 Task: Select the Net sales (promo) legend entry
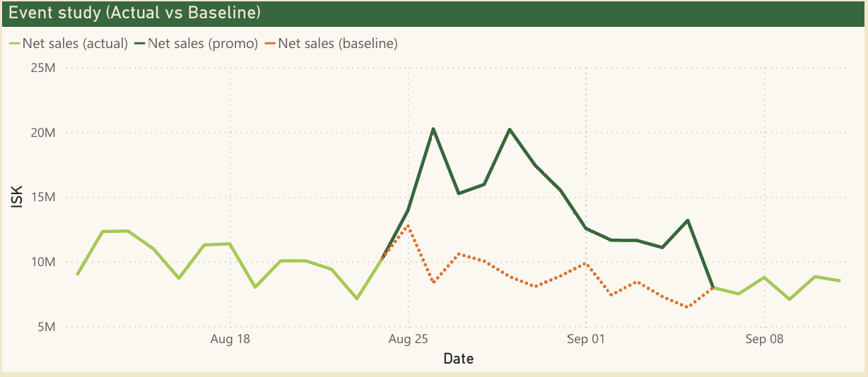[201, 44]
